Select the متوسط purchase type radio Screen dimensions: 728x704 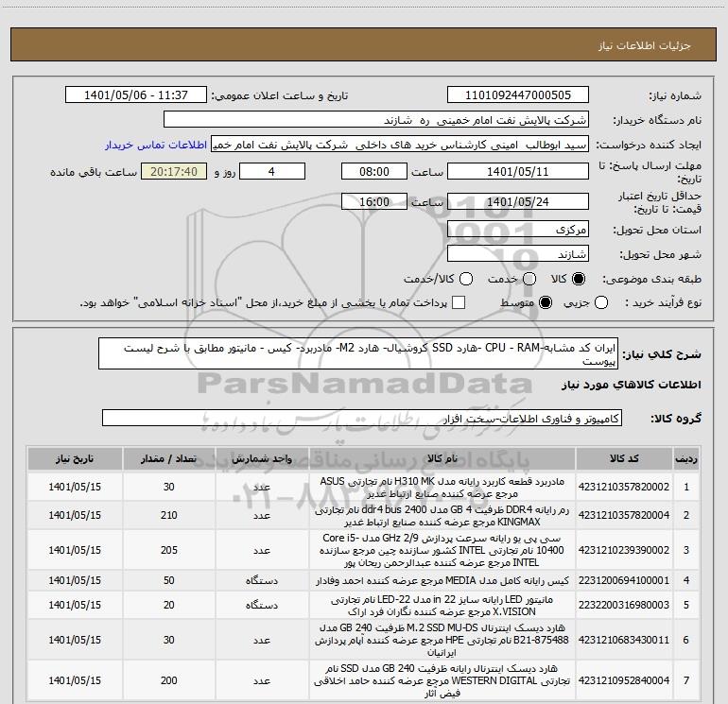[x=544, y=302]
